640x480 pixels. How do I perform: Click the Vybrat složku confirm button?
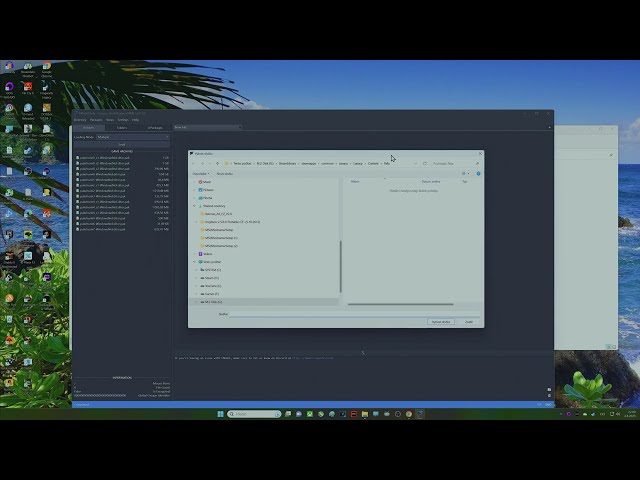pos(441,322)
